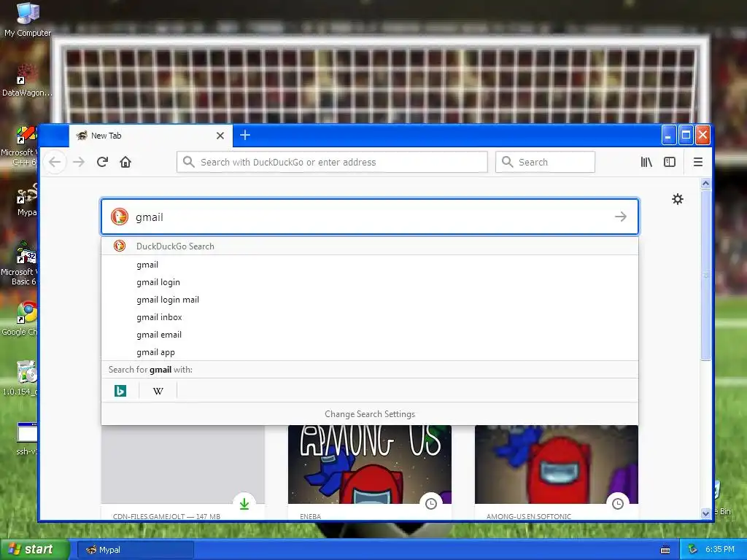Go back using the browser back arrow
747x560 pixels.
55,162
